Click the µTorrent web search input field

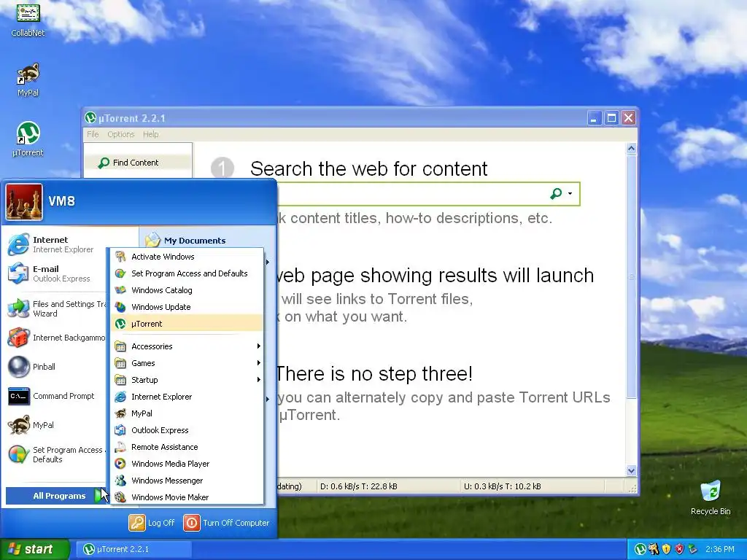coord(410,194)
